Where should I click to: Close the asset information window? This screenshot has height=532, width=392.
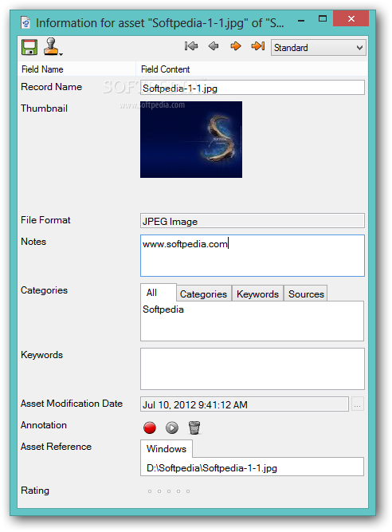pyautogui.click(x=351, y=18)
